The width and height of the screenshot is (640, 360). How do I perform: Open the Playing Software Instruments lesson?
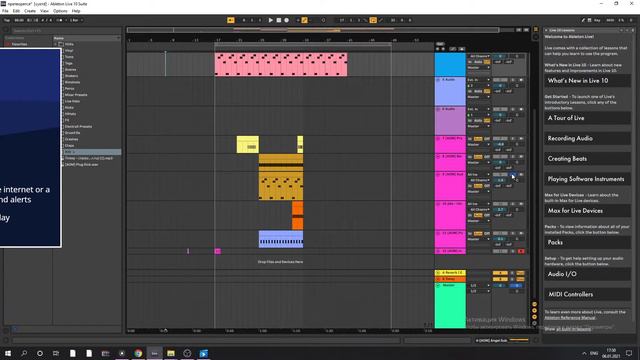point(587,179)
